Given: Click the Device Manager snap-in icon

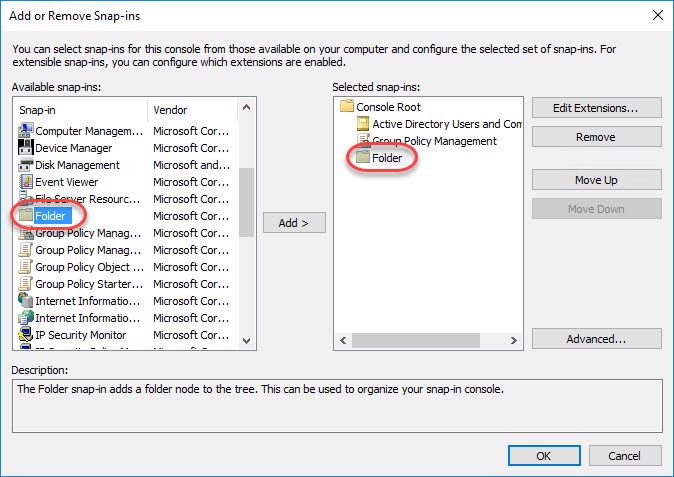Looking at the screenshot, I should click(26, 147).
